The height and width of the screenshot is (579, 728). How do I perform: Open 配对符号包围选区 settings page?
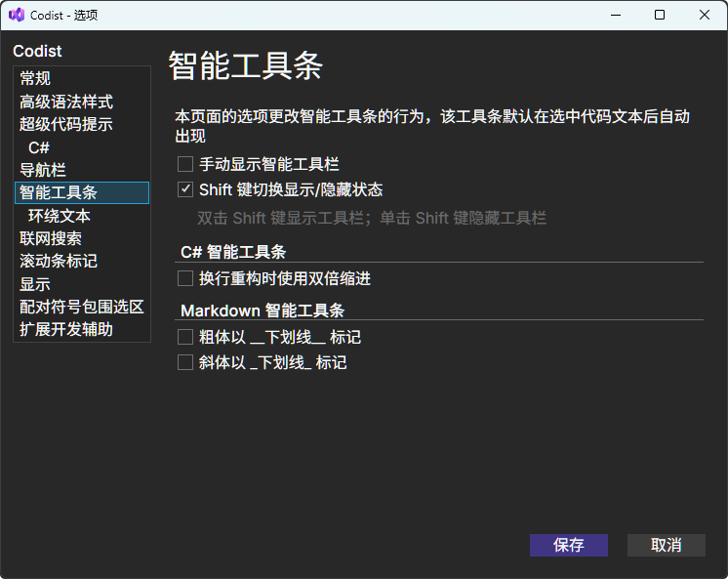(82, 307)
